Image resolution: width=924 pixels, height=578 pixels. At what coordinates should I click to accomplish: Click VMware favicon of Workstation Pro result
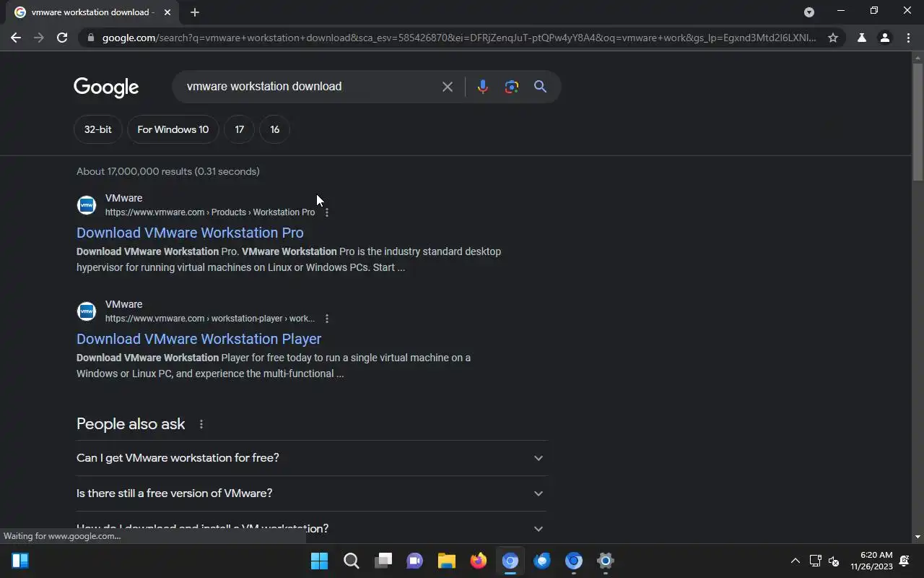point(87,205)
